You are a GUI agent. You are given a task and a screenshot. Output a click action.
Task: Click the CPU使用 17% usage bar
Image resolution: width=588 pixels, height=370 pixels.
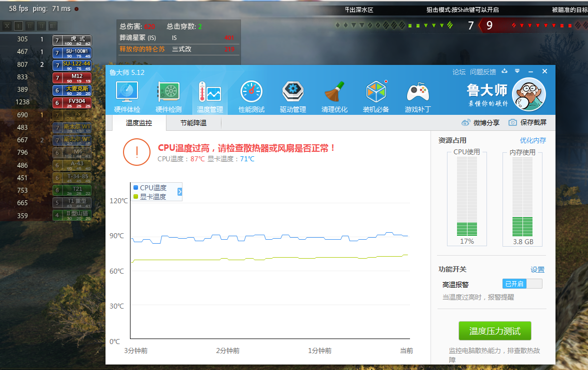tap(467, 196)
